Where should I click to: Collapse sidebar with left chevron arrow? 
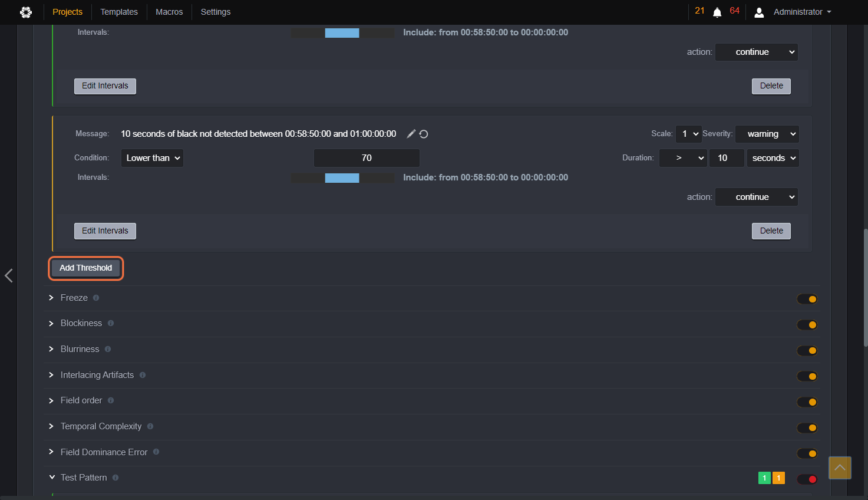click(x=9, y=275)
